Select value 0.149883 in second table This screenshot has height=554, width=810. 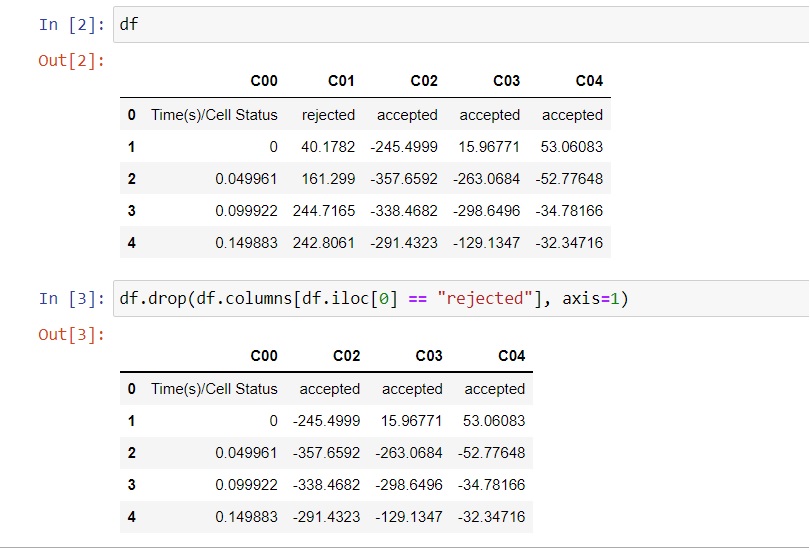(x=246, y=517)
